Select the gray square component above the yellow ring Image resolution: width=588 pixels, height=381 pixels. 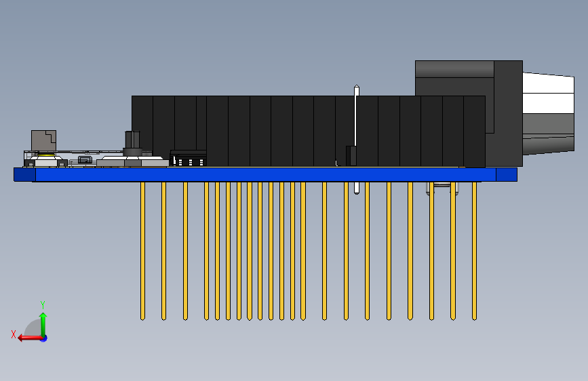point(44,140)
